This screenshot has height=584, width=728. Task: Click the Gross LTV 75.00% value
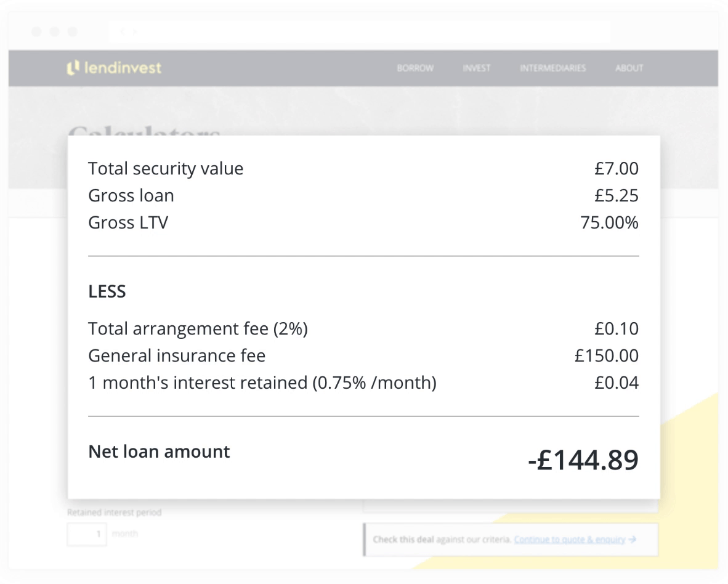[x=609, y=223]
